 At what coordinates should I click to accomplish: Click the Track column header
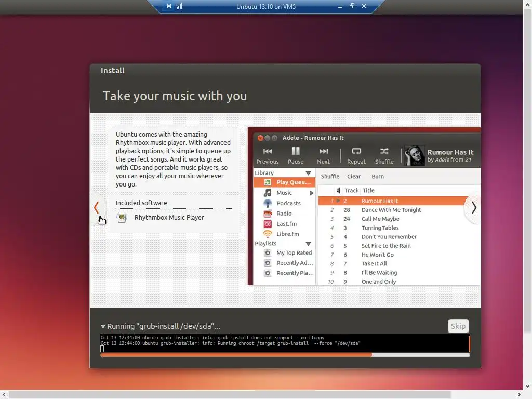point(351,190)
